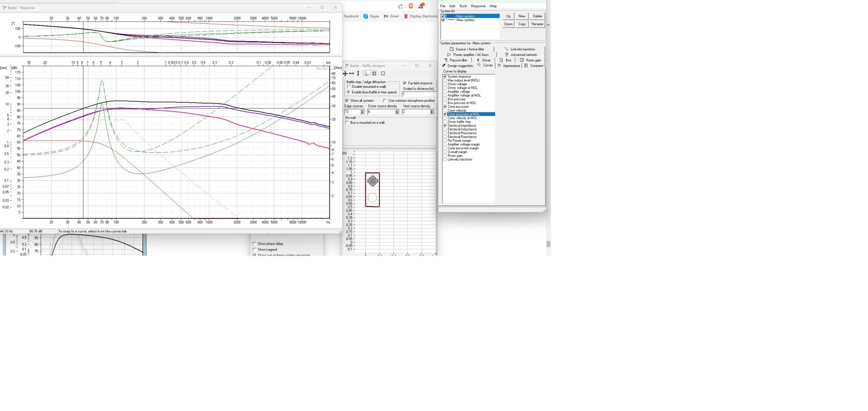Click Driver source density spinner arrows
868x411 pixels.
click(x=397, y=112)
